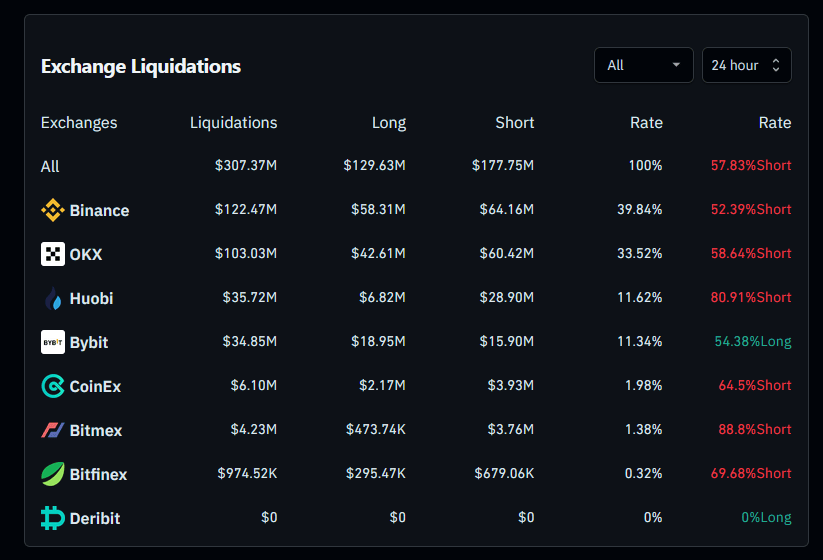Click Bybit's 54.38%Long rate value

(752, 341)
